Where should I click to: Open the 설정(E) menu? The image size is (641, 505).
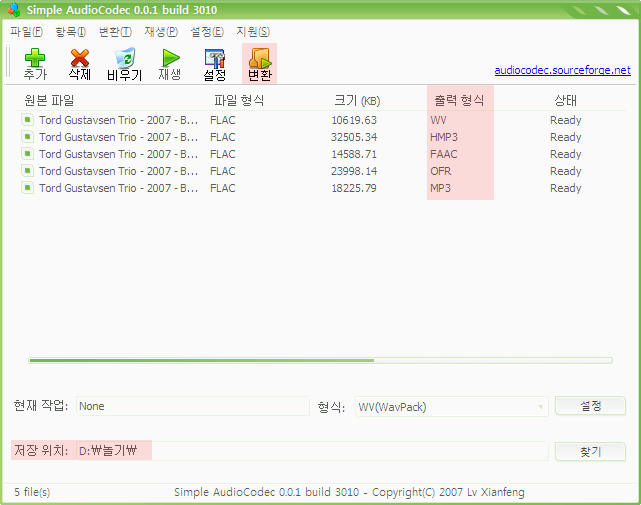[x=207, y=31]
